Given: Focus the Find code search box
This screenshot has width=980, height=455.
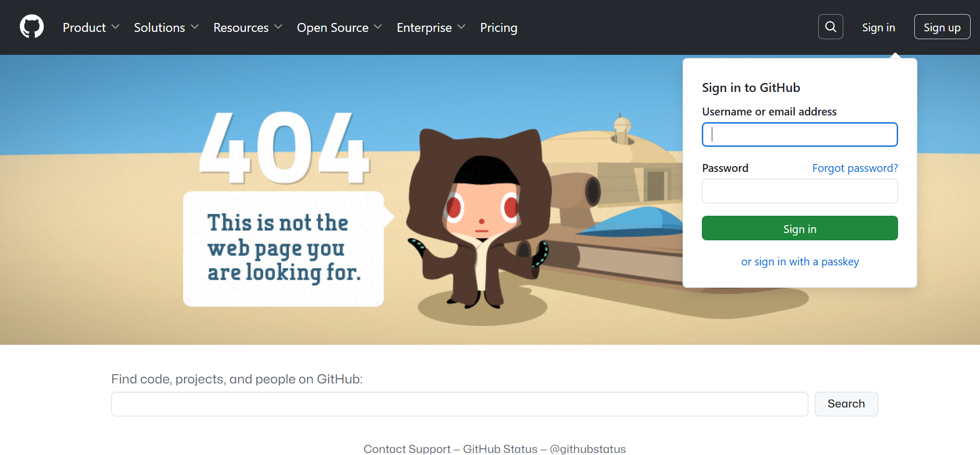Looking at the screenshot, I should coord(459,404).
